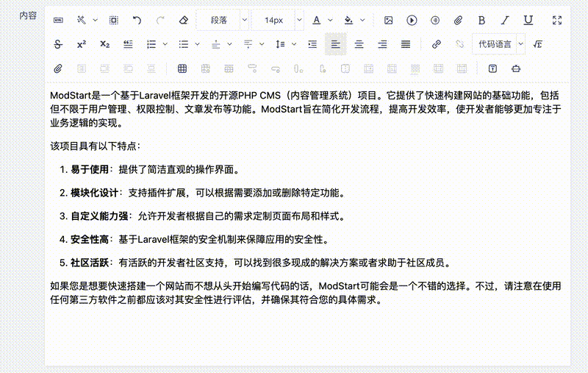
Task: Apply superscript formatting
Action: pos(82,44)
